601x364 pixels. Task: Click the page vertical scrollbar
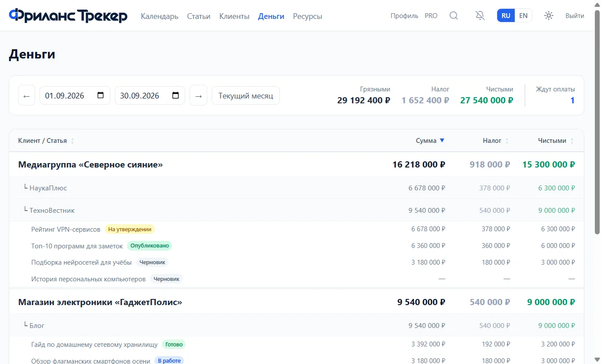[x=597, y=123]
